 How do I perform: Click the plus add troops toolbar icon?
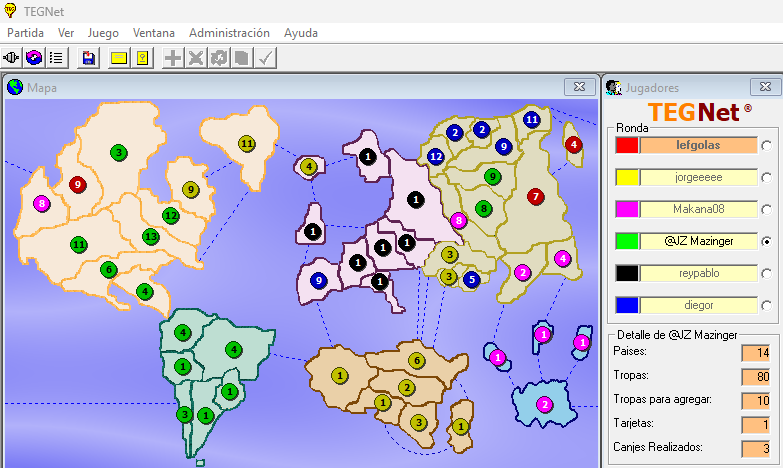[x=173, y=58]
